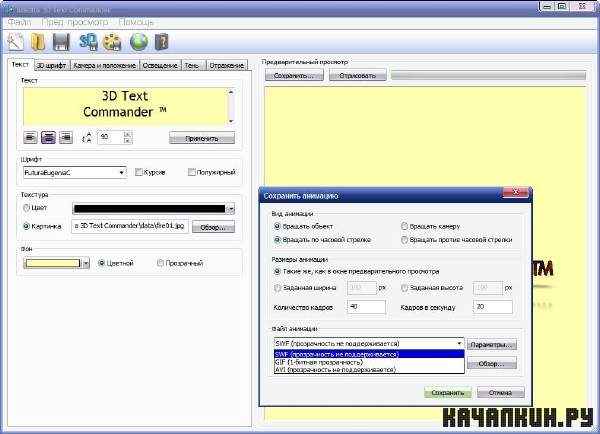Open the Файл menu
600x434 pixels.
(x=19, y=23)
